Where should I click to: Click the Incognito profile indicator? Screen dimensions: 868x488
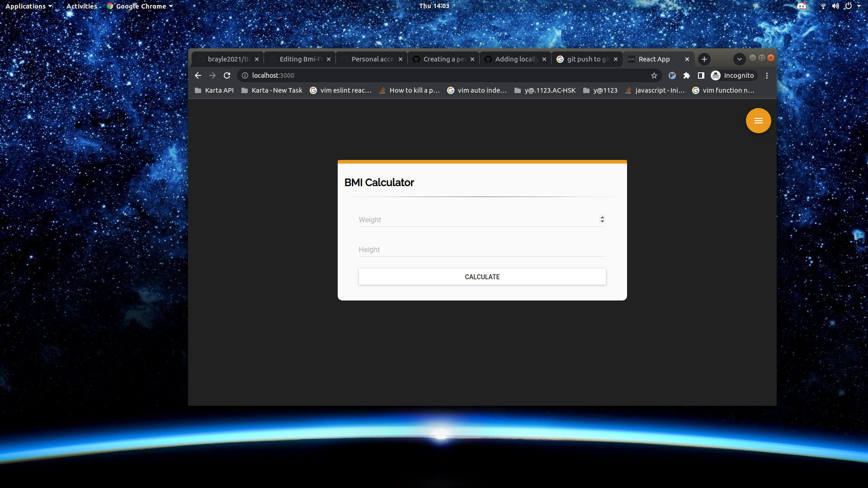(733, 75)
